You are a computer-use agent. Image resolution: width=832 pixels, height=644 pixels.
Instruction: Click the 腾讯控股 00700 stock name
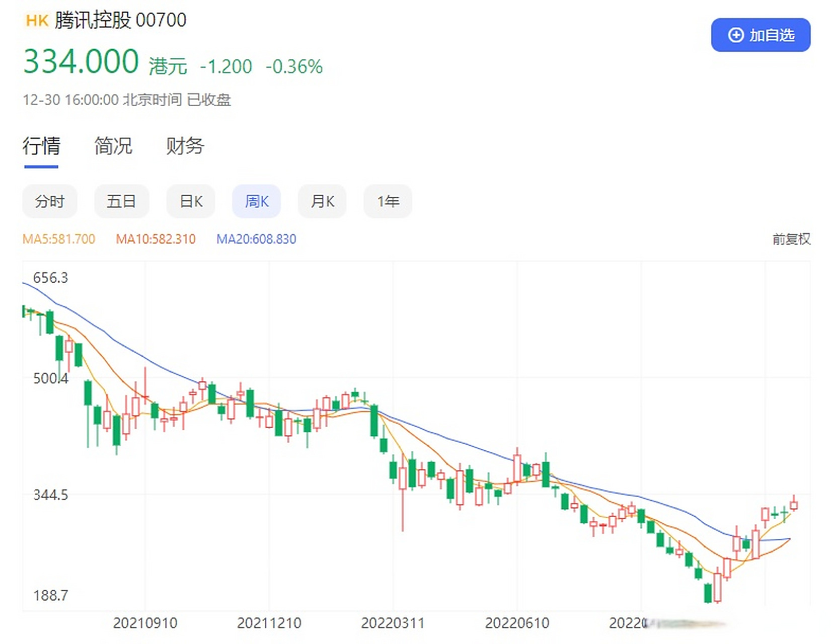click(x=120, y=21)
